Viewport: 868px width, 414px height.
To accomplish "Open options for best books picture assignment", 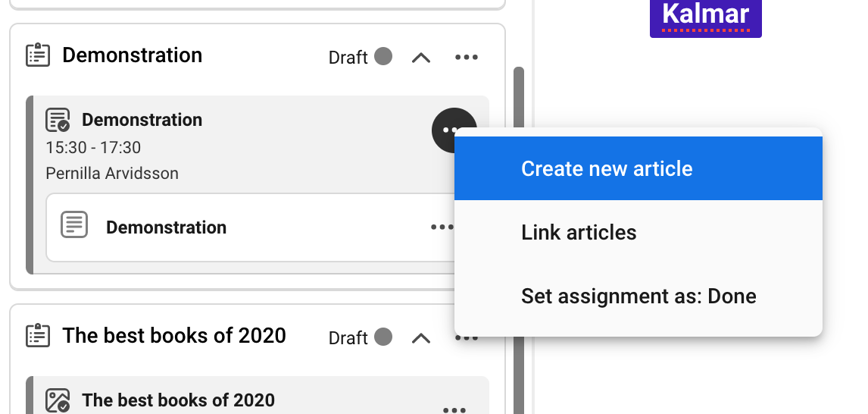I will pos(454,409).
